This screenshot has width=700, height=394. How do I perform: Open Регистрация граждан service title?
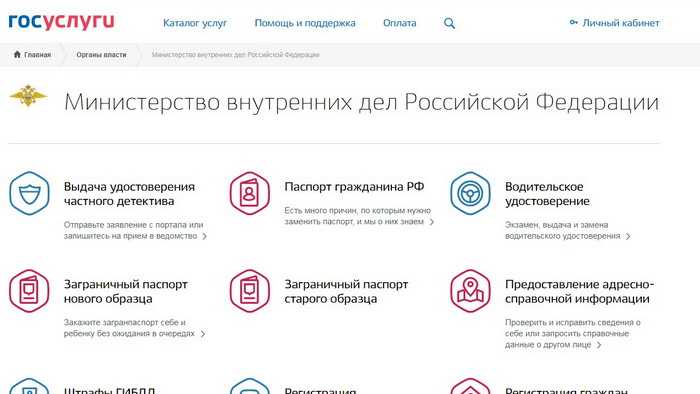point(566,390)
